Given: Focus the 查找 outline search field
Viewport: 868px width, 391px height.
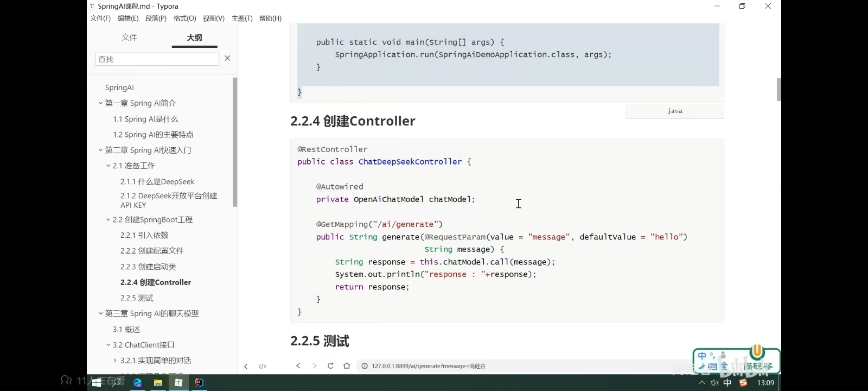Looking at the screenshot, I should coord(157,59).
